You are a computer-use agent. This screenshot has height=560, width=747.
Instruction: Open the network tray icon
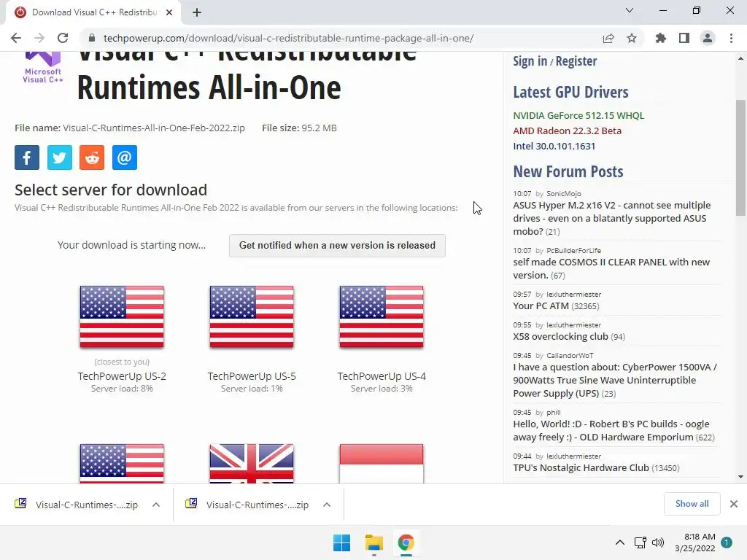640,542
